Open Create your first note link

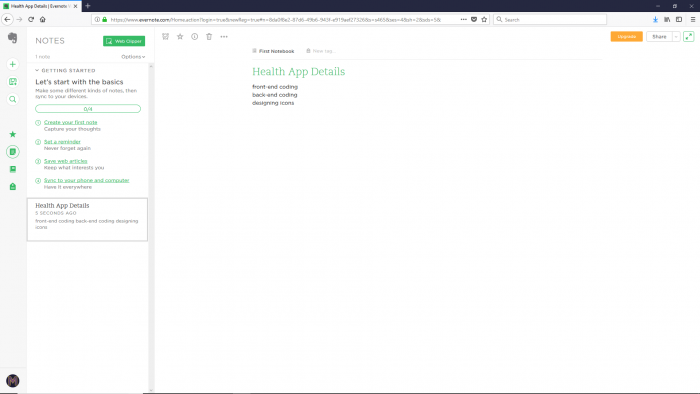coord(71,122)
